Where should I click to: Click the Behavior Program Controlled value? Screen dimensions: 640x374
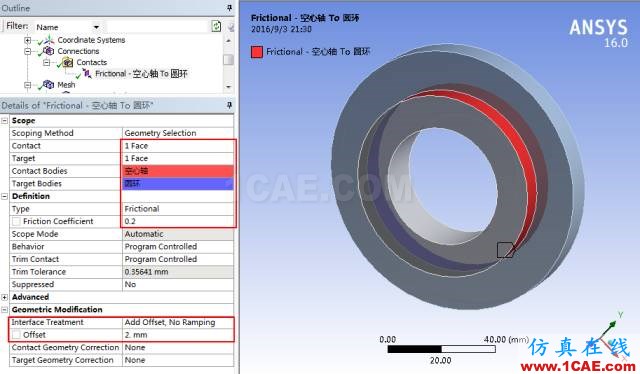click(178, 247)
